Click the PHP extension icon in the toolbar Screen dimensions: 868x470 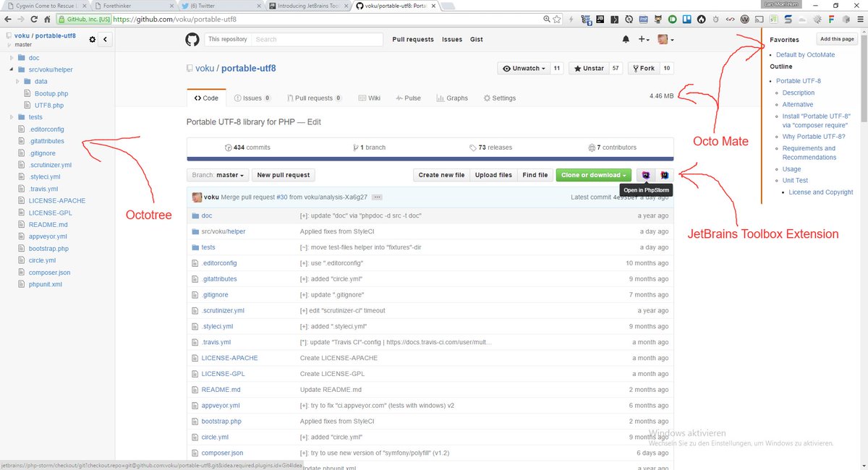[x=643, y=20]
